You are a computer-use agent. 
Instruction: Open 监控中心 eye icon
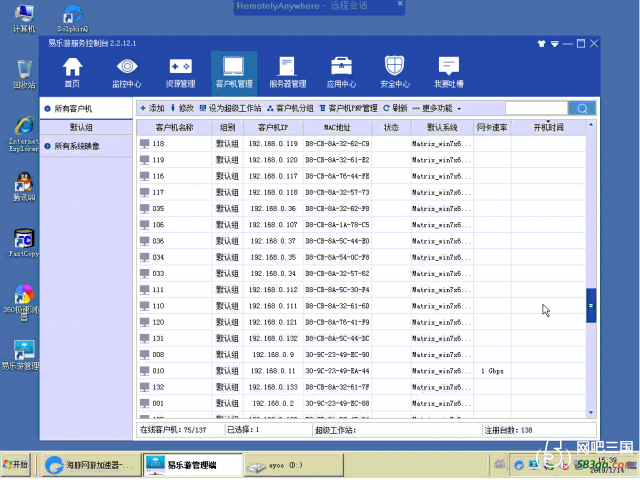point(127,73)
